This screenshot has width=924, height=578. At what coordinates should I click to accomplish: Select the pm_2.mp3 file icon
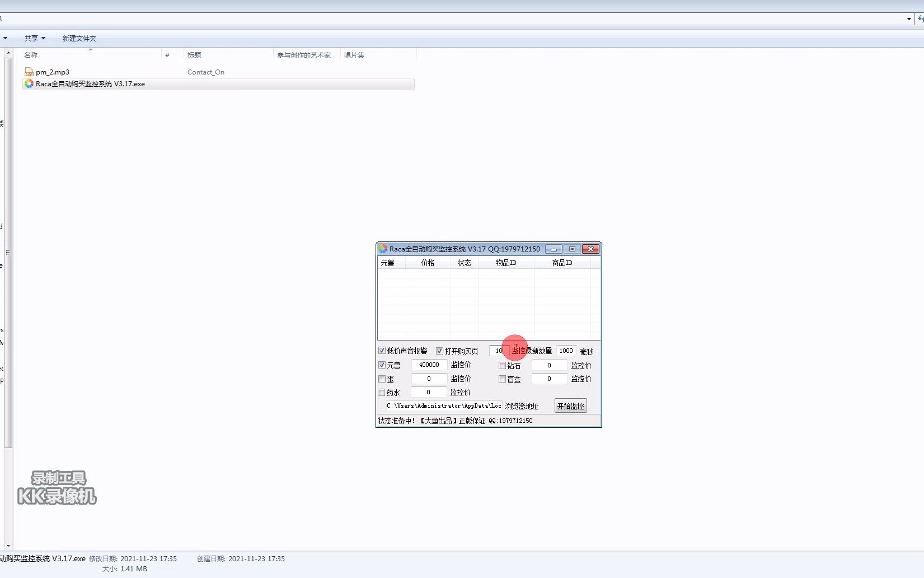pos(29,72)
